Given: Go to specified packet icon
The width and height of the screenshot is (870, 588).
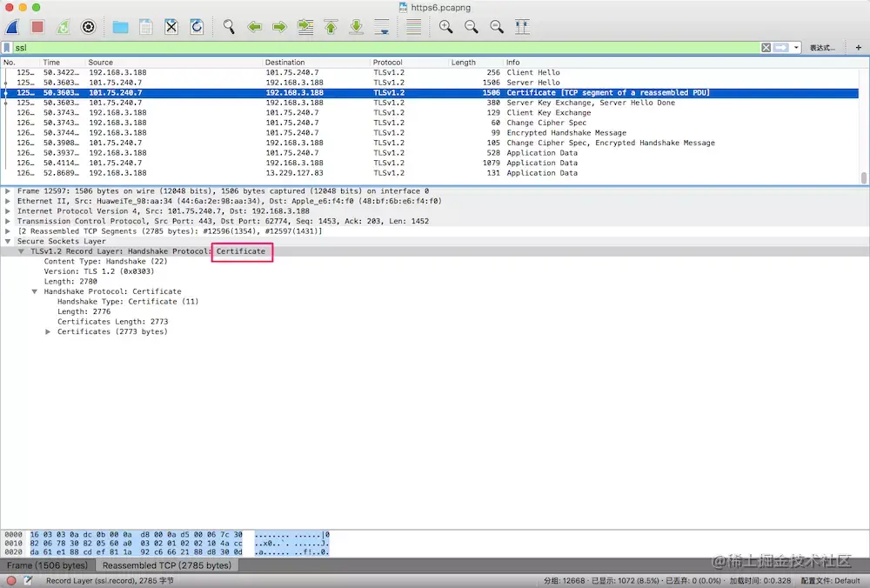Looking at the screenshot, I should point(305,27).
